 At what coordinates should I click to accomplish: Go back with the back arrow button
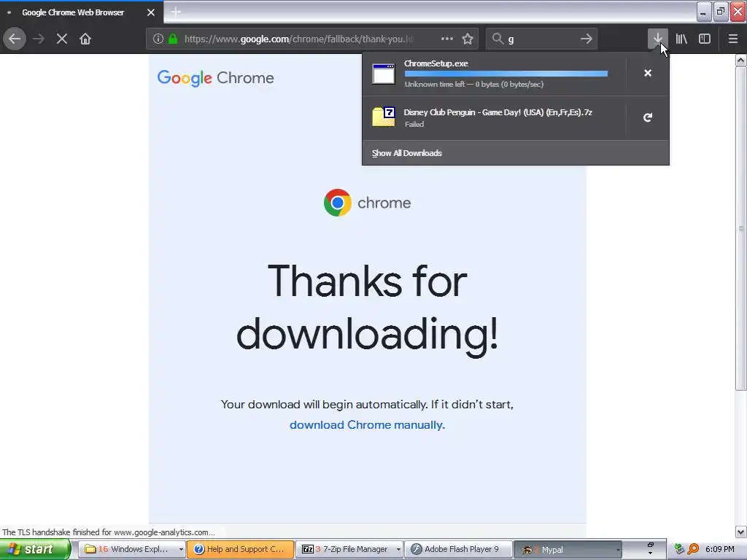[15, 39]
